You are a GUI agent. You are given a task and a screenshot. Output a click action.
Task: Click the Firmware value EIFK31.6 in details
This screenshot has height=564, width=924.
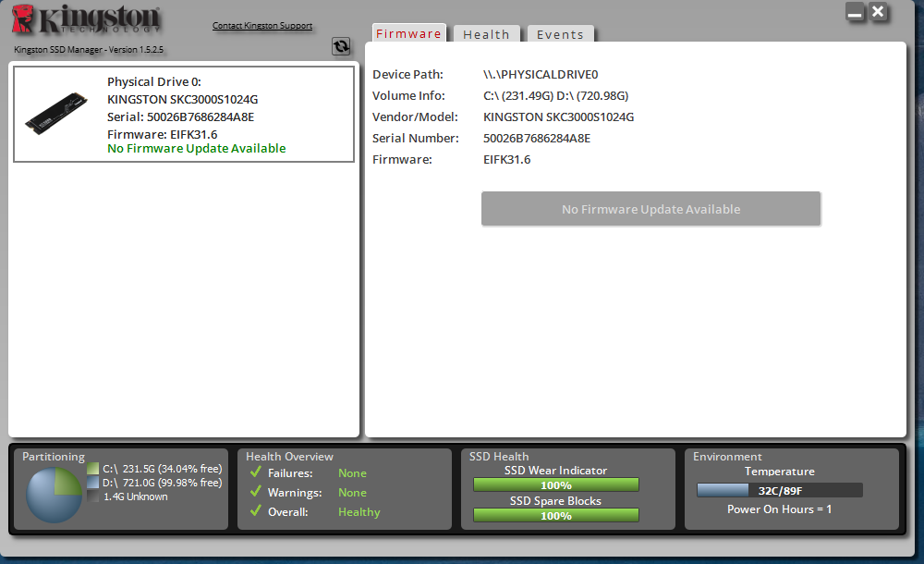click(506, 159)
